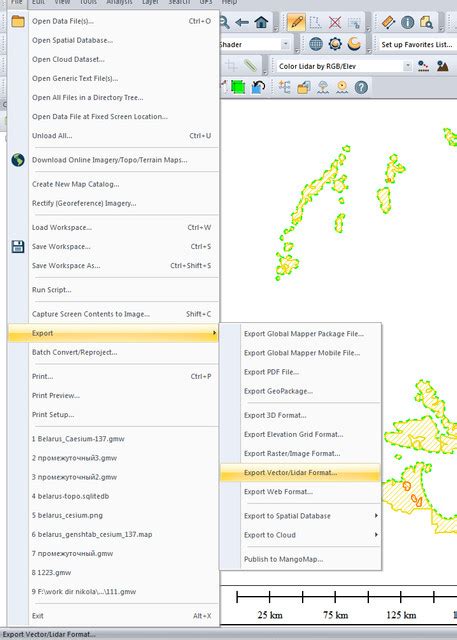Choose Run Script

pyautogui.click(x=113, y=290)
